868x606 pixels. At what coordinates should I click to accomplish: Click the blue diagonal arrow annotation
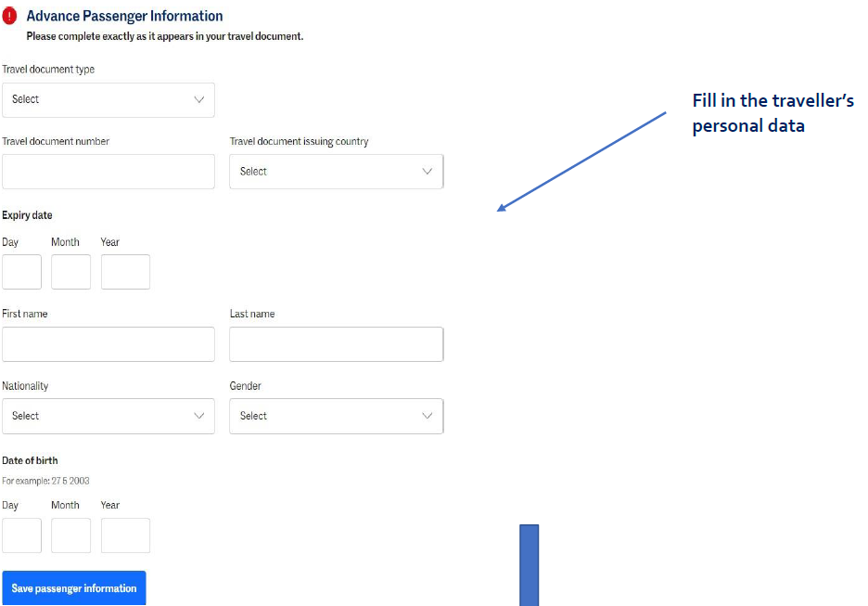click(x=582, y=161)
